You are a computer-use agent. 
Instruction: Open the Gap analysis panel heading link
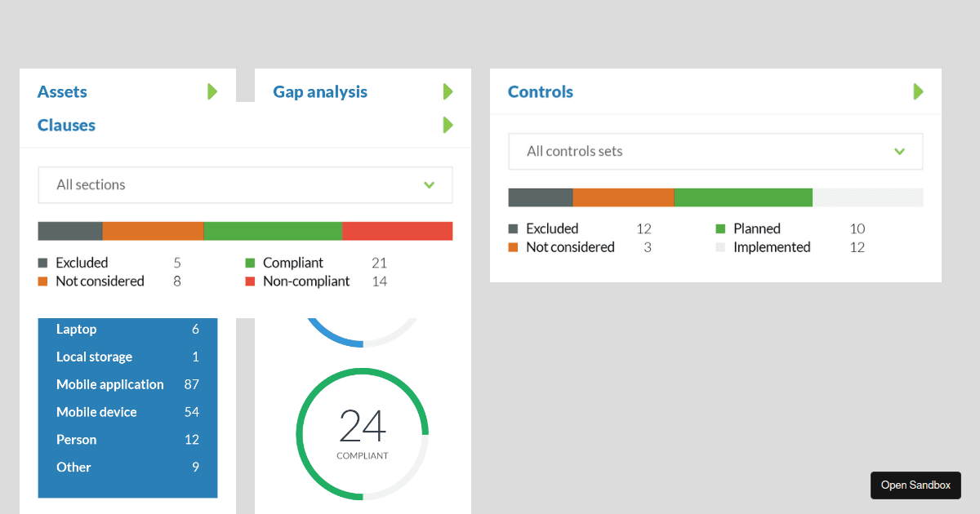pos(320,91)
